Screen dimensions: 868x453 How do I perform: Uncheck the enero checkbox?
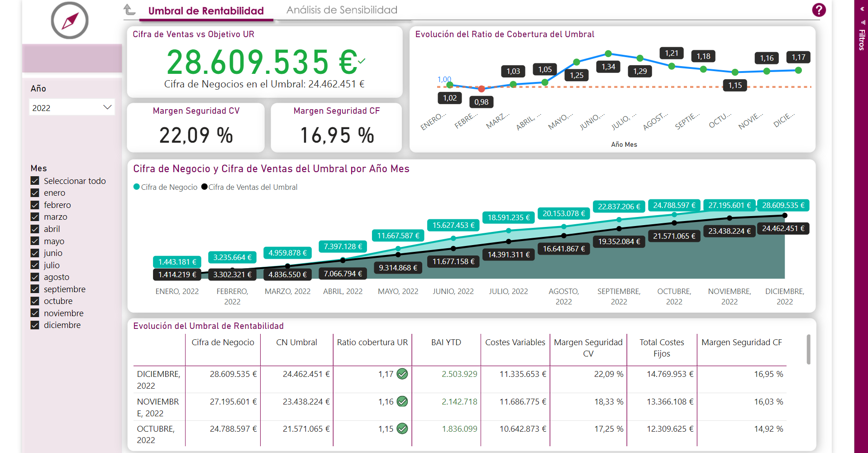click(x=35, y=193)
